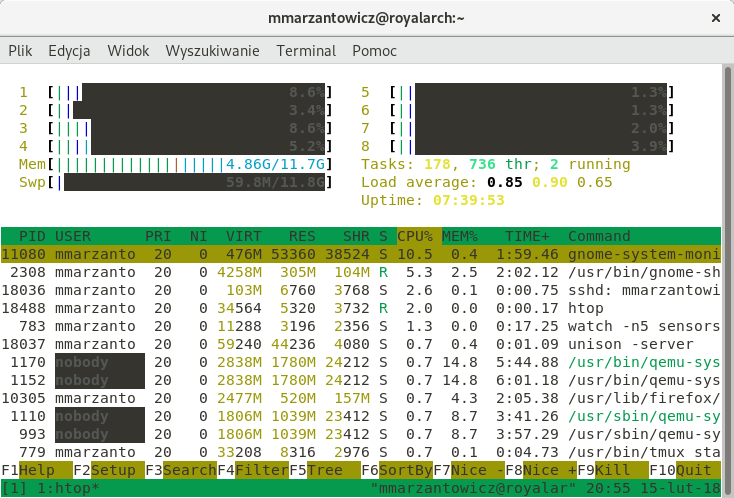Sort by the Command column header

[x=599, y=236]
